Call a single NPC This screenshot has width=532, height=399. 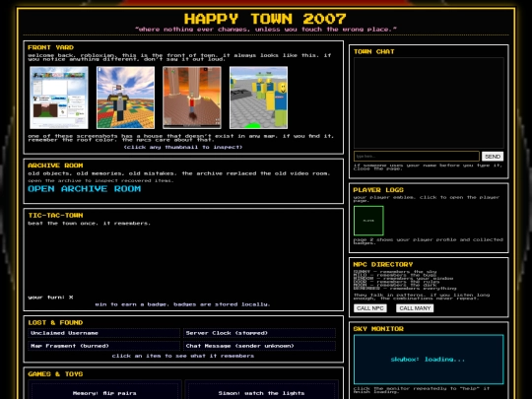coord(370,308)
